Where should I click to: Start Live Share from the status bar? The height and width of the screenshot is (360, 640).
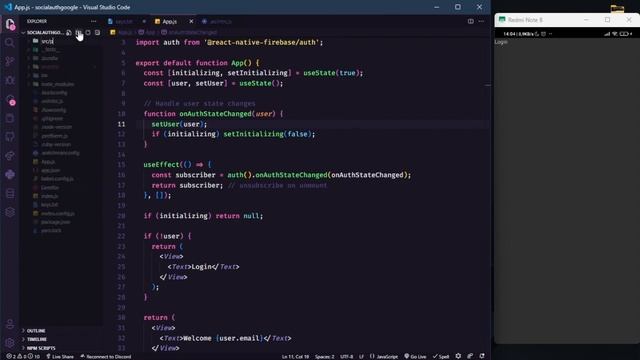click(60, 356)
